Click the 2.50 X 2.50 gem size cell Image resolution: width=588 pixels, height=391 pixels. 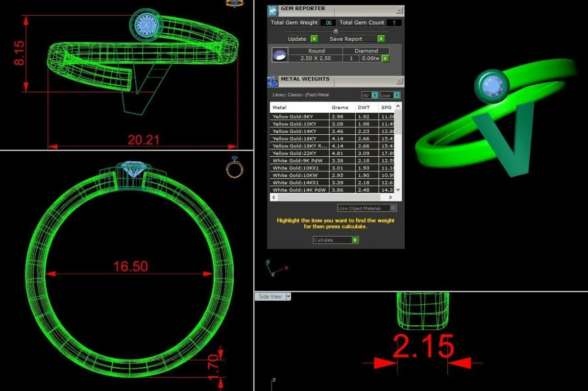(x=316, y=58)
